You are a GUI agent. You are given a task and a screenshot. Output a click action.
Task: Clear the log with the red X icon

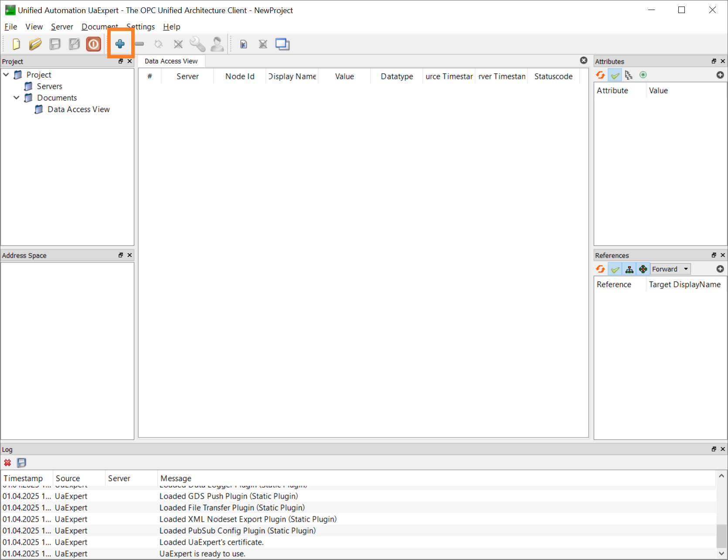[x=7, y=463]
